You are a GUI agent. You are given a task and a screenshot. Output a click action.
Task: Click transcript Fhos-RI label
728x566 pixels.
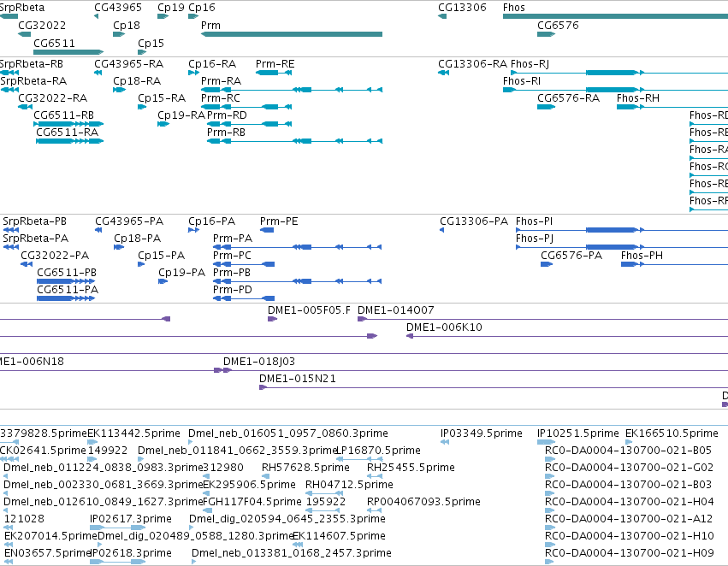[521, 81]
